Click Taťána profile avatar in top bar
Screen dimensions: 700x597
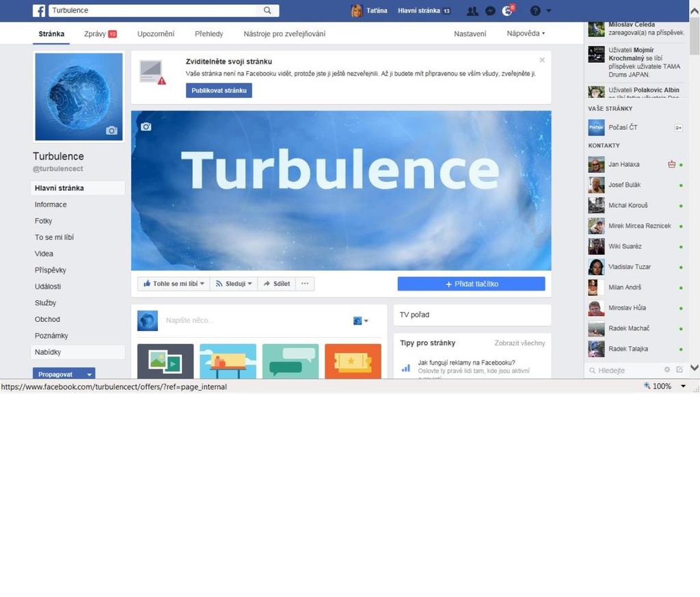pyautogui.click(x=356, y=11)
